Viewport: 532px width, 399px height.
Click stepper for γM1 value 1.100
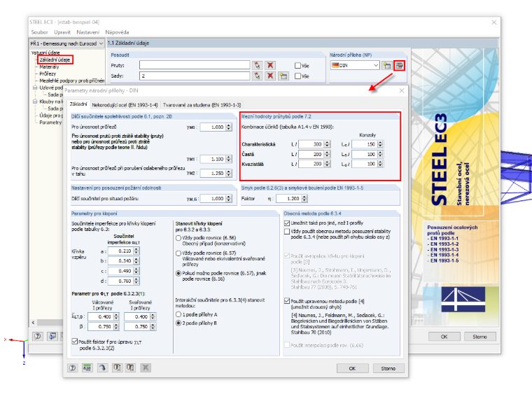click(x=229, y=159)
